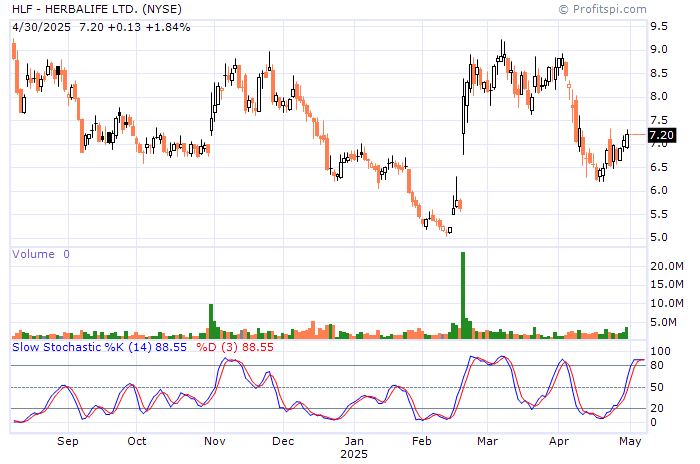The height and width of the screenshot is (464, 700).
Task: Click the black 7.20 current price tag
Action: click(x=661, y=135)
